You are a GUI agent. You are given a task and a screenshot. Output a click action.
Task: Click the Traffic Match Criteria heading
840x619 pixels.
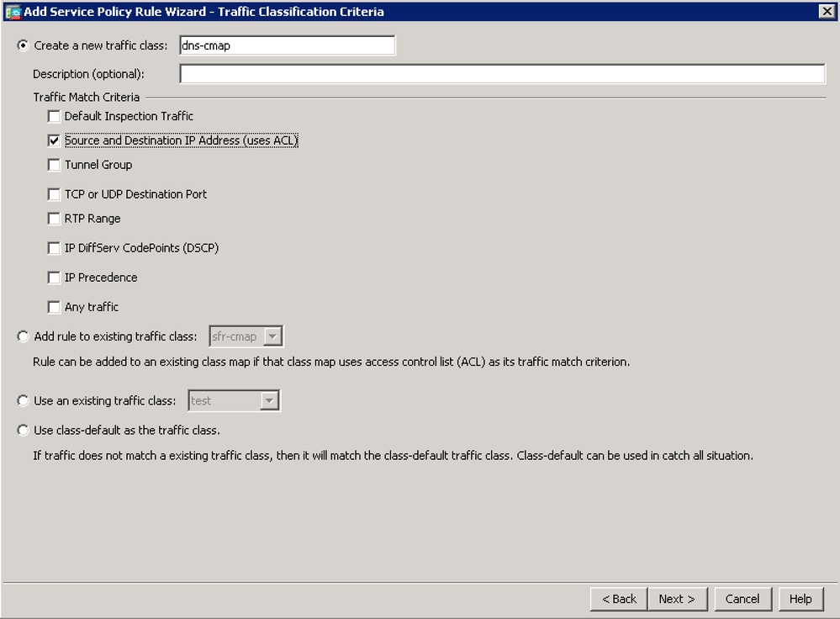pyautogui.click(x=87, y=97)
